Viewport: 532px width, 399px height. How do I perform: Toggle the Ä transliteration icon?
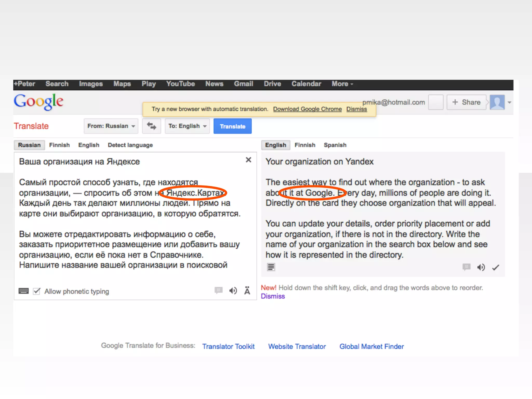tap(247, 290)
